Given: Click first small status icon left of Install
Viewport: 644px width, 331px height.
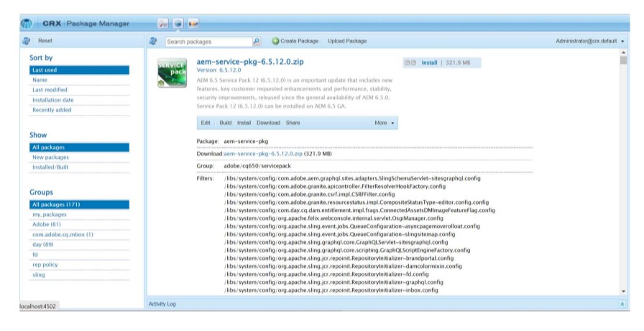Looking at the screenshot, I should (407, 62).
